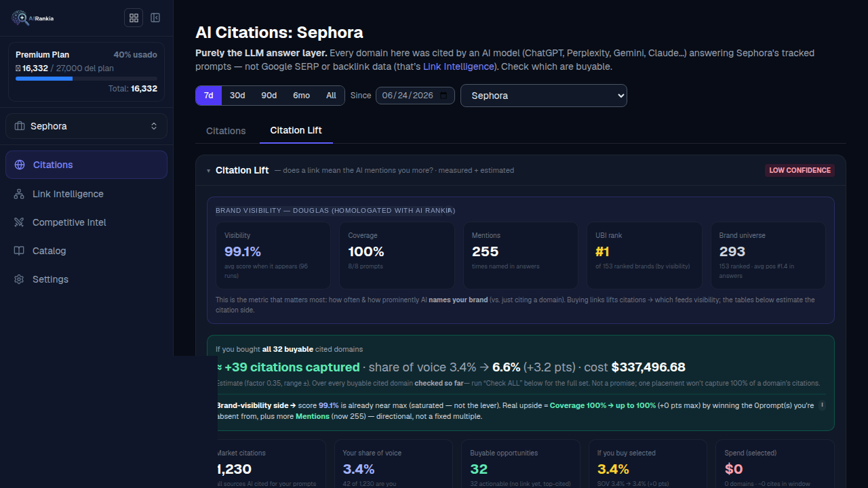Image resolution: width=868 pixels, height=488 pixels.
Task: Click the Spend (selected) value "$0"
Action: pos(734,469)
